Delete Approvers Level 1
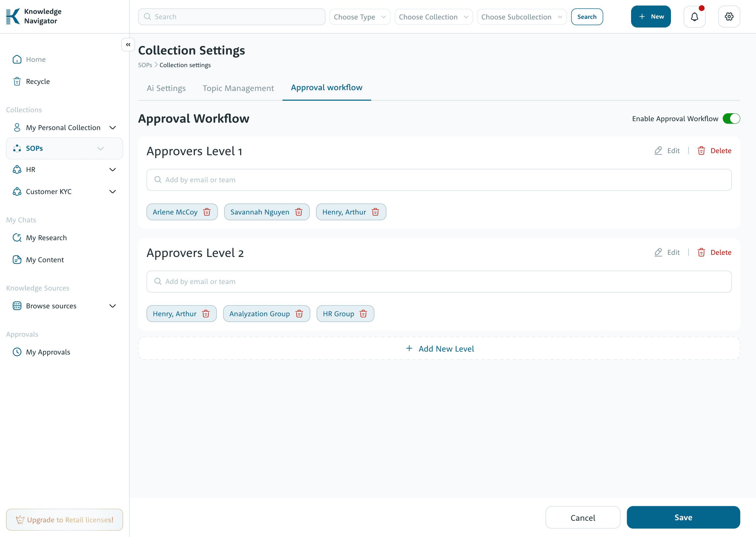Image resolution: width=756 pixels, height=537 pixels. point(714,151)
